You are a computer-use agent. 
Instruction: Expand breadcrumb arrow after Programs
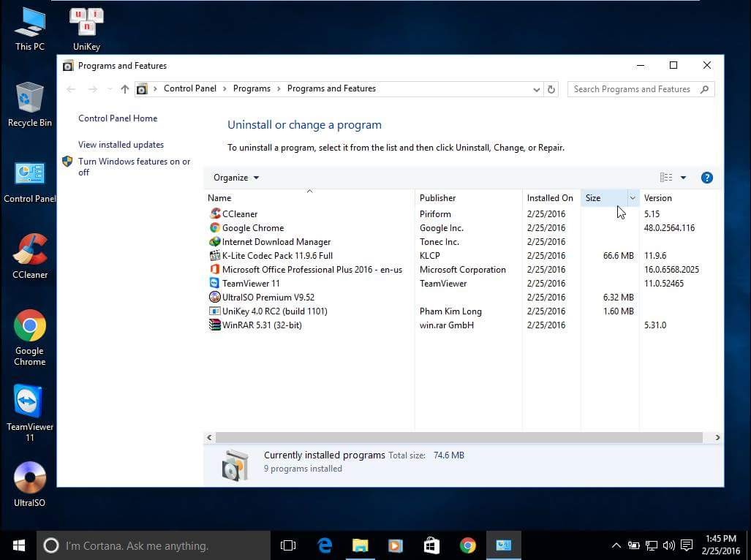(279, 88)
